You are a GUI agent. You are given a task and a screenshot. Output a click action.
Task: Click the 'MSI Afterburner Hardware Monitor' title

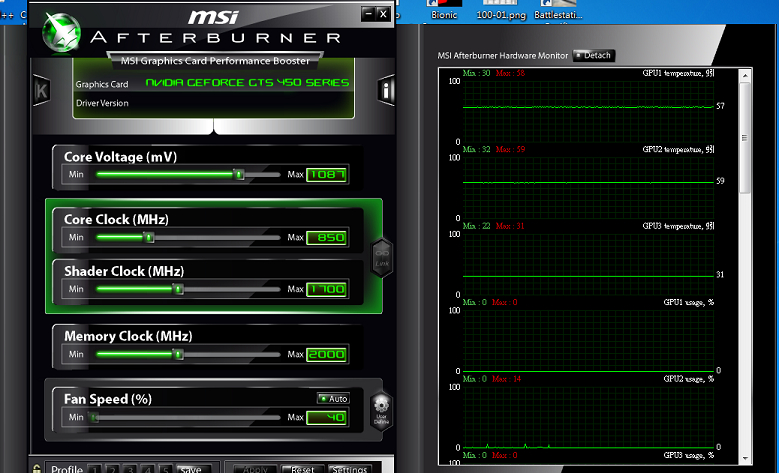coord(502,56)
